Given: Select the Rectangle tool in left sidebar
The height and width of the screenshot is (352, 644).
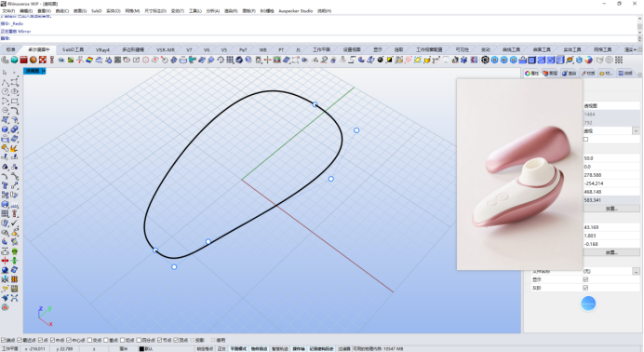Looking at the screenshot, I should pos(14,102).
